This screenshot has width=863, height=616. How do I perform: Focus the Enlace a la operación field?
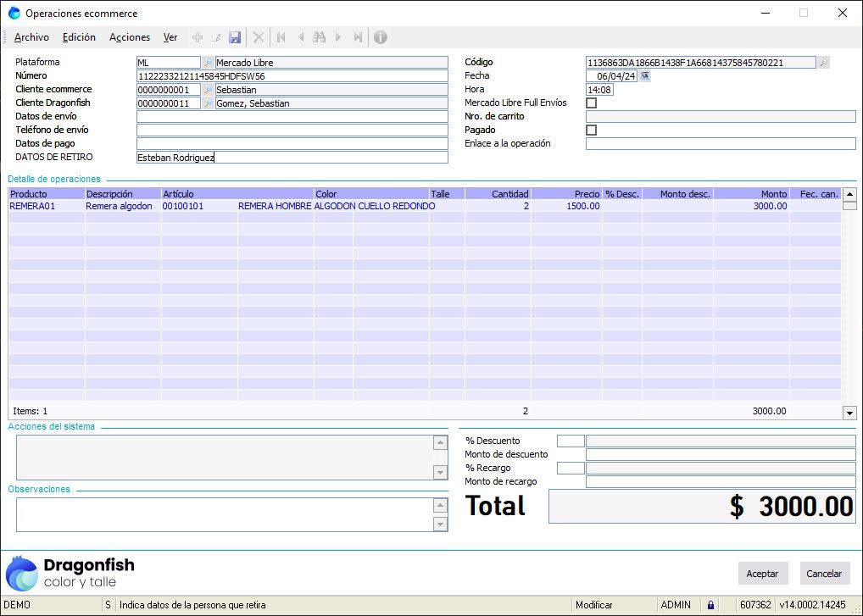tap(721, 143)
